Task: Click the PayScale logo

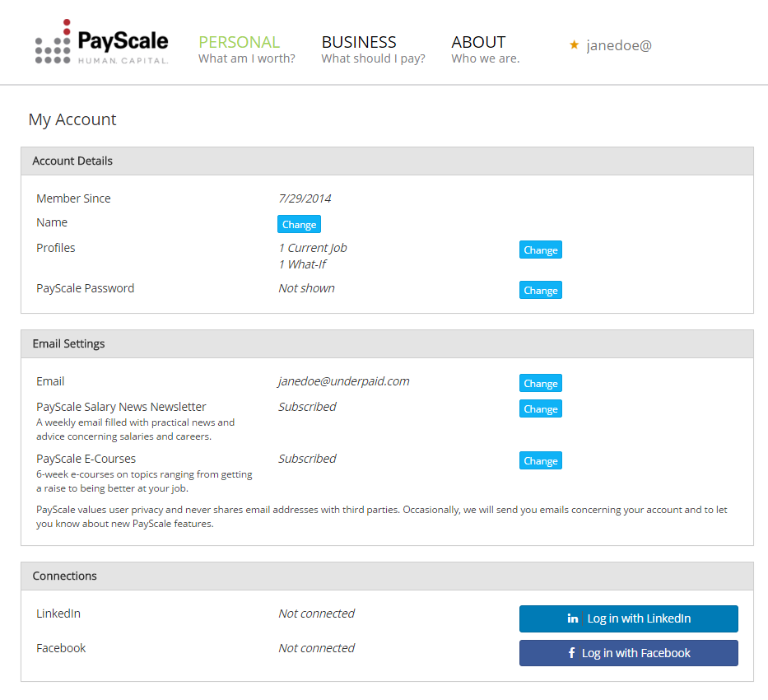Action: coord(101,42)
